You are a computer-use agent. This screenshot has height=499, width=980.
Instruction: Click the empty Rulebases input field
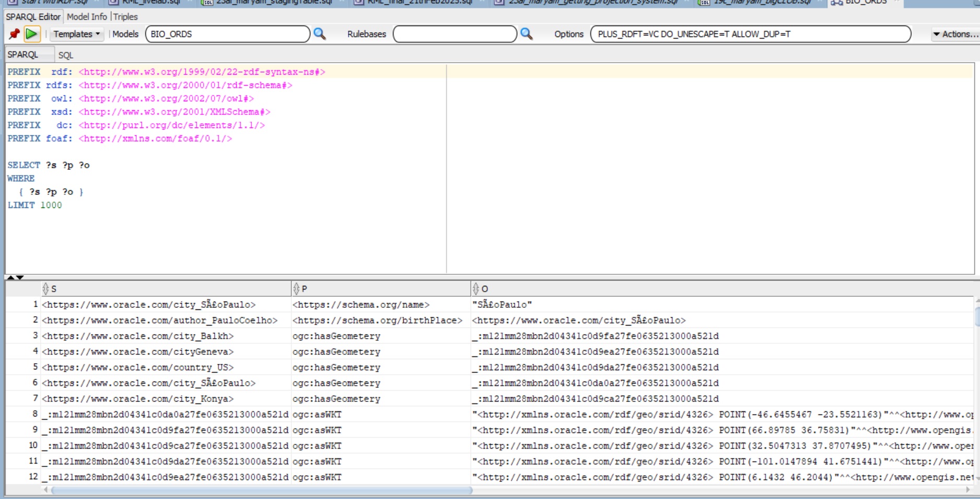click(x=454, y=34)
